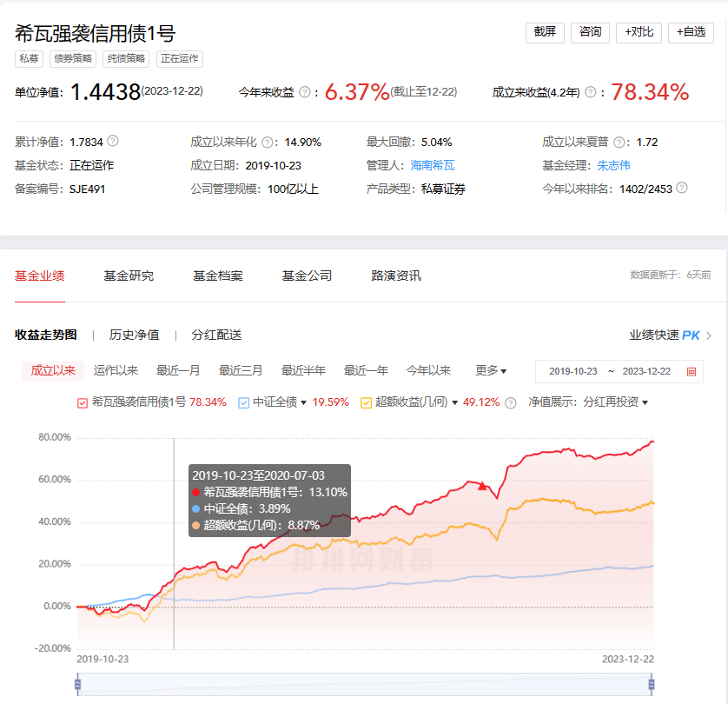
Task: Click help icon beside 成立来收益(4.2年)
Action: (590, 92)
